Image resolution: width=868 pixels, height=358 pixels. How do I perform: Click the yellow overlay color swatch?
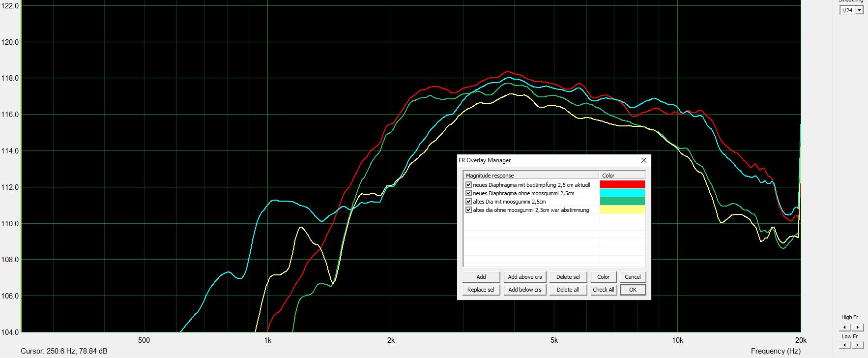pos(622,209)
